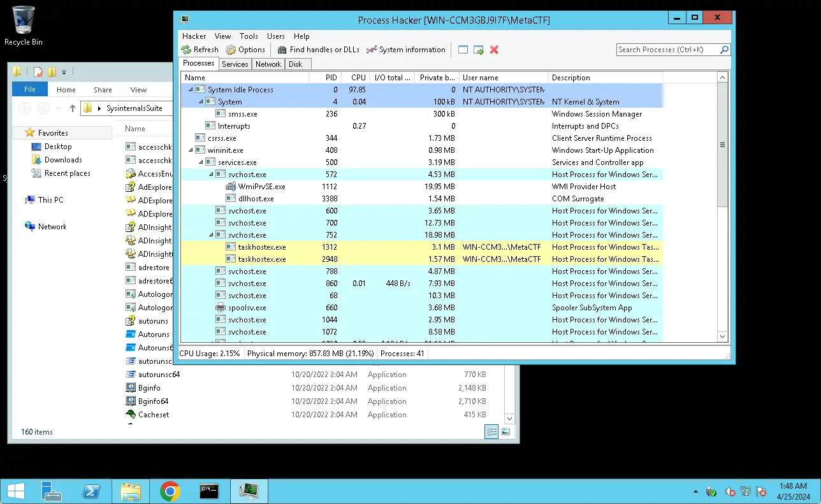Select the taskhostex.exe row with PID 1312
Screen dimensions: 821x504
[x=421, y=247]
